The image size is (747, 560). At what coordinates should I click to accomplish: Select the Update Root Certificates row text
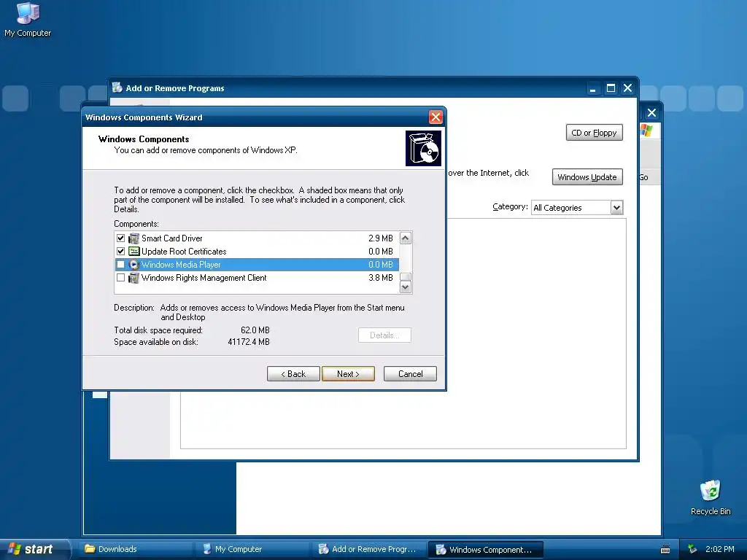pos(184,251)
